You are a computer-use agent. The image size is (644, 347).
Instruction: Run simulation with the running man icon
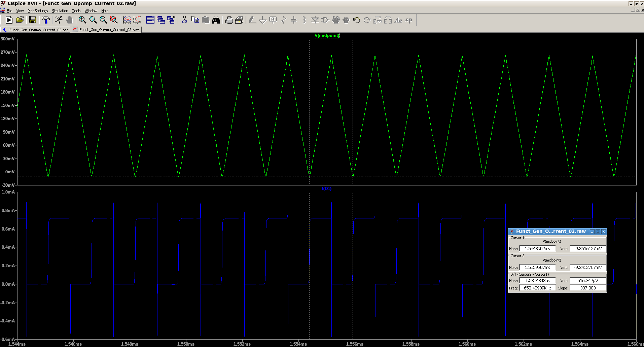click(x=59, y=20)
